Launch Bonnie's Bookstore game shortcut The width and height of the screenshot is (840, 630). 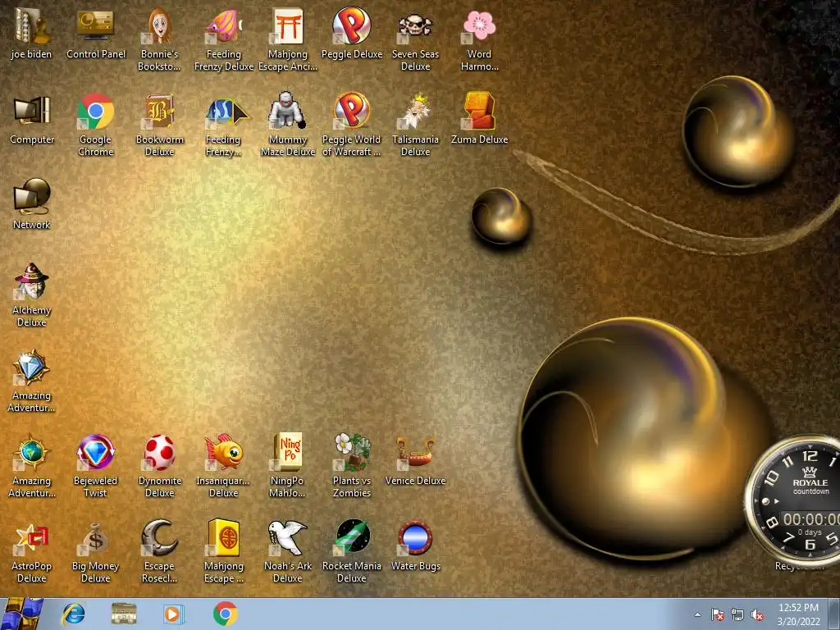pyautogui.click(x=159, y=39)
